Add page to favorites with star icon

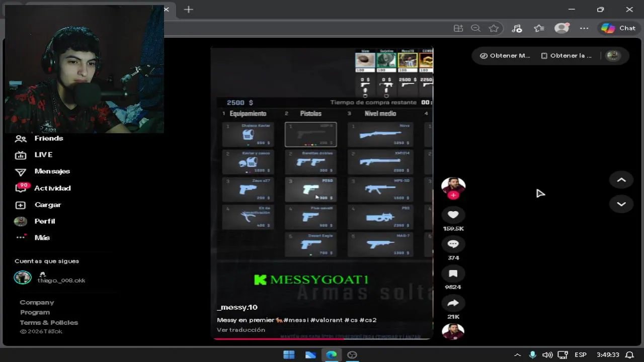click(494, 28)
